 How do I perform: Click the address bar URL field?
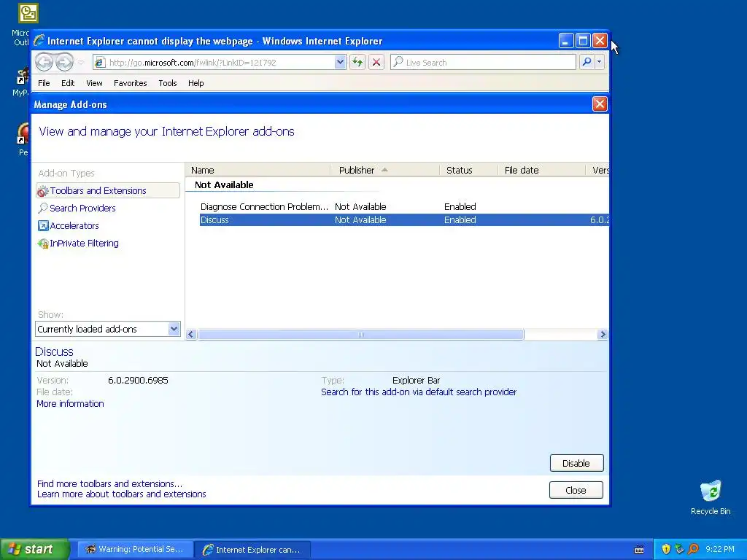pyautogui.click(x=220, y=63)
